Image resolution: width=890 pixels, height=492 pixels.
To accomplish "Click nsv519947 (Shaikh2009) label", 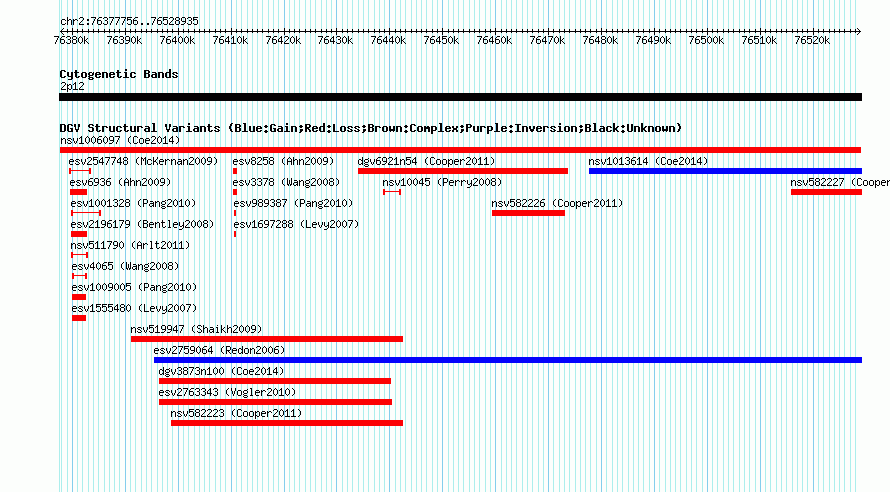I will [x=196, y=329].
